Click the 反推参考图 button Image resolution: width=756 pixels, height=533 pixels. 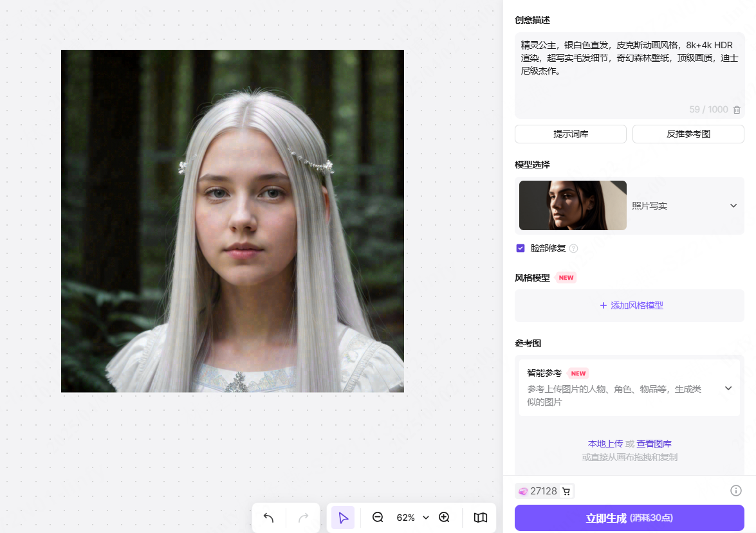point(688,134)
